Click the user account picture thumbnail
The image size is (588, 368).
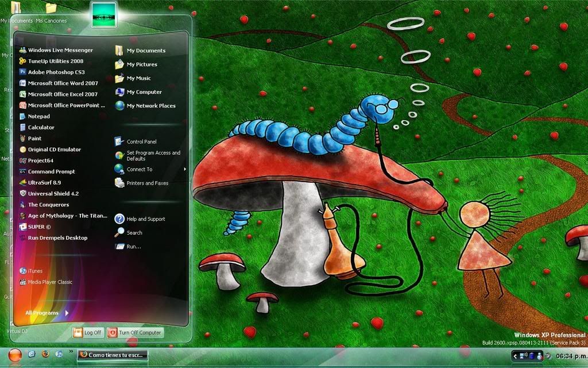click(x=104, y=15)
